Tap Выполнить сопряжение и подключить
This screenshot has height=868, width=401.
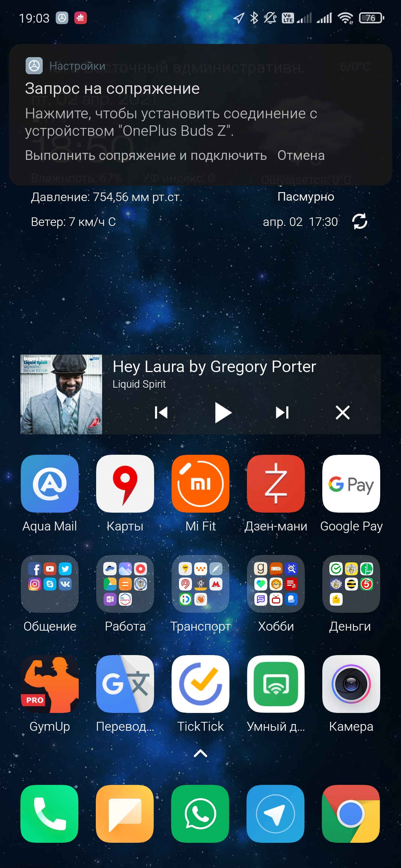(x=146, y=155)
